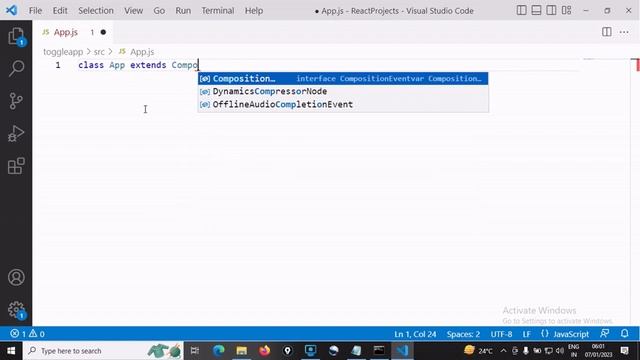Split the editor to the right

tap(607, 32)
